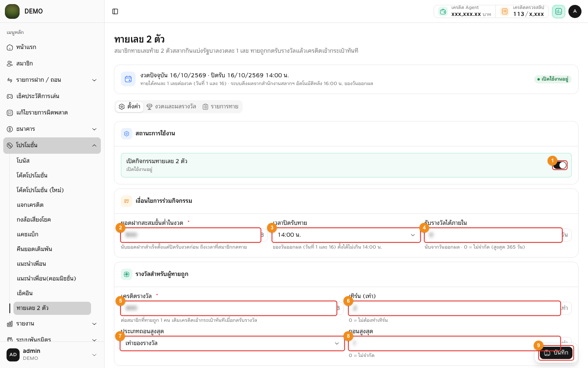The width and height of the screenshot is (588, 368).
Task: Click the icon beside เงื่อนไขการร่วมกิจกรรม
Action: tap(127, 201)
